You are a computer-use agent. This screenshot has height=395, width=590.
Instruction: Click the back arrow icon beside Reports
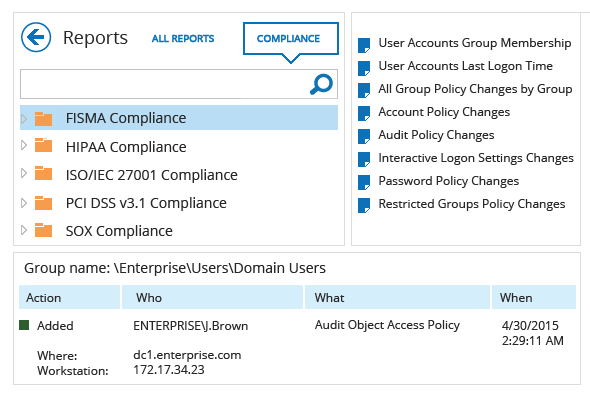pos(36,37)
